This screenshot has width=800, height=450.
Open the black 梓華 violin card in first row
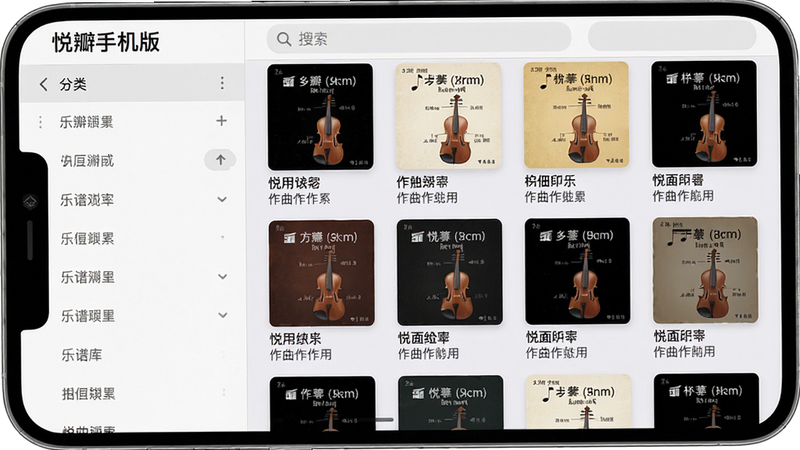click(704, 114)
